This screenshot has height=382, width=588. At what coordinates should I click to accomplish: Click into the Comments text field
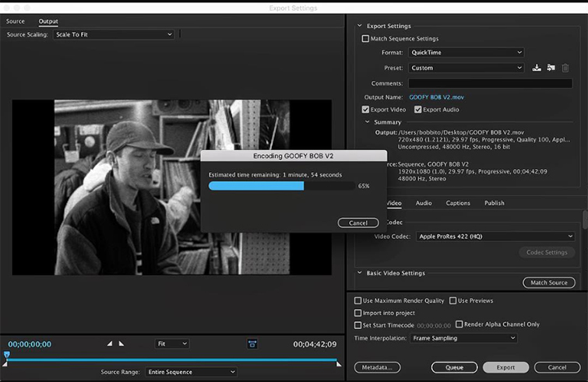pyautogui.click(x=490, y=82)
